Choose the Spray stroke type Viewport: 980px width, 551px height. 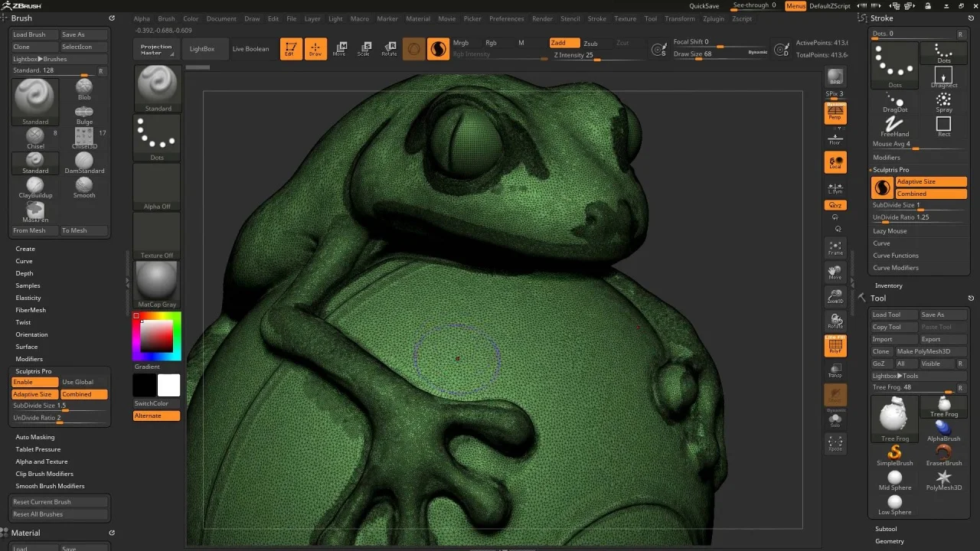click(943, 102)
